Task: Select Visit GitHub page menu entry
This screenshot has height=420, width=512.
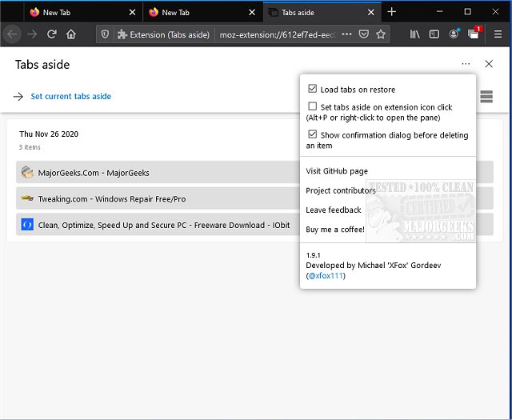Action: (x=337, y=171)
